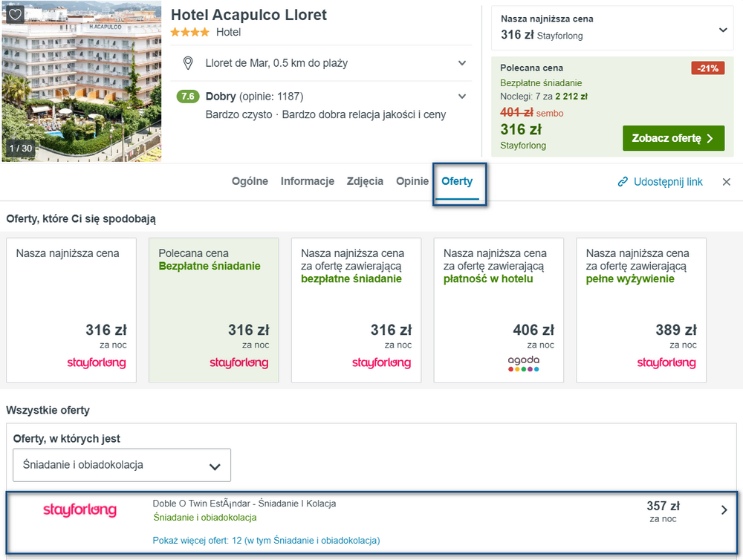743x560 pixels.
Task: Select the Oferty tab
Action: pos(457,181)
